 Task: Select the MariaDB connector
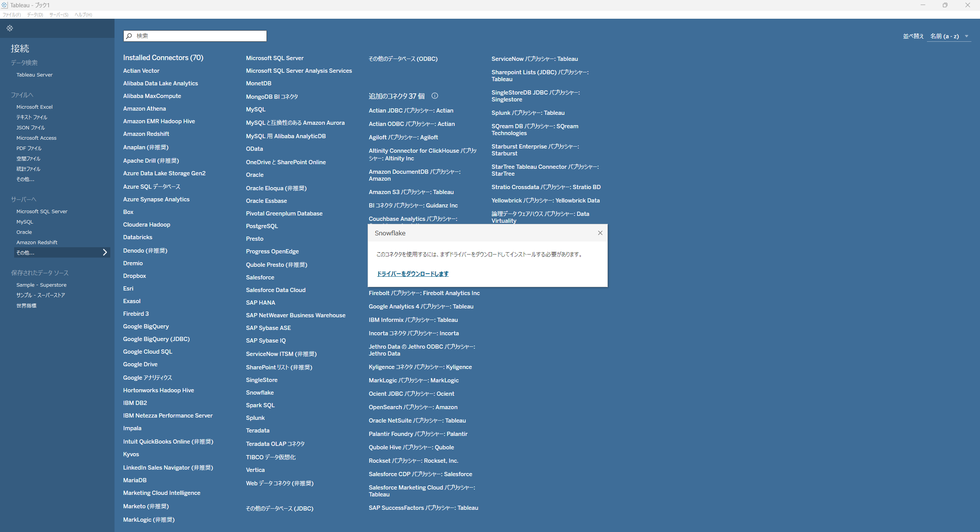tap(135, 480)
